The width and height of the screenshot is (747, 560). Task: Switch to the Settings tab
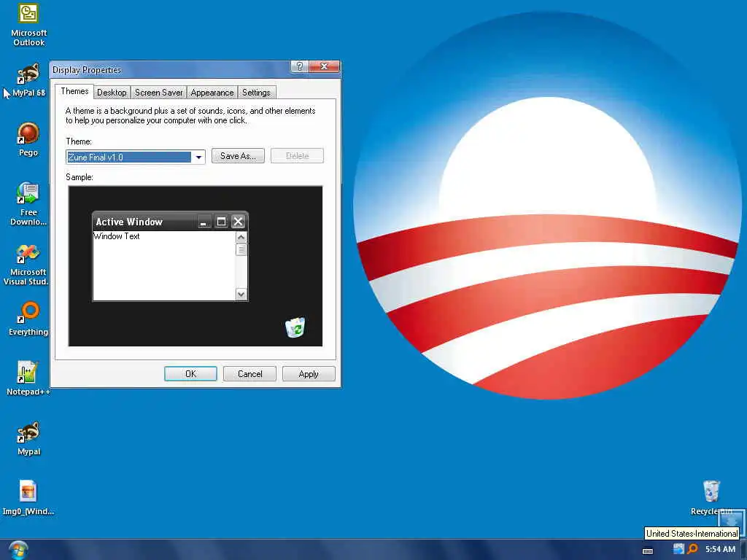click(x=256, y=93)
